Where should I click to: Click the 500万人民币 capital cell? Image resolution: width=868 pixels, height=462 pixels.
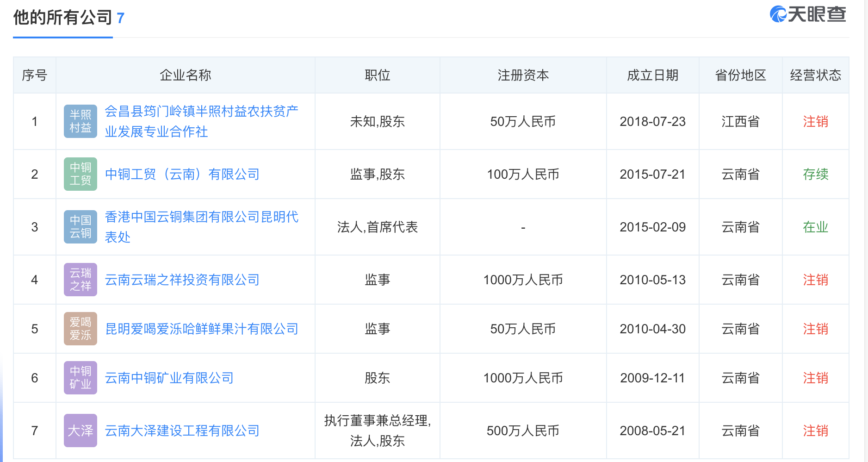[x=523, y=431]
